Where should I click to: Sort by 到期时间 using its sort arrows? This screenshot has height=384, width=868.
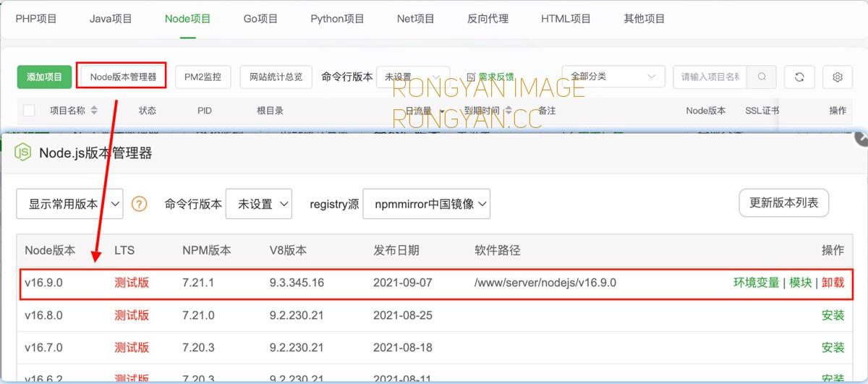click(507, 111)
